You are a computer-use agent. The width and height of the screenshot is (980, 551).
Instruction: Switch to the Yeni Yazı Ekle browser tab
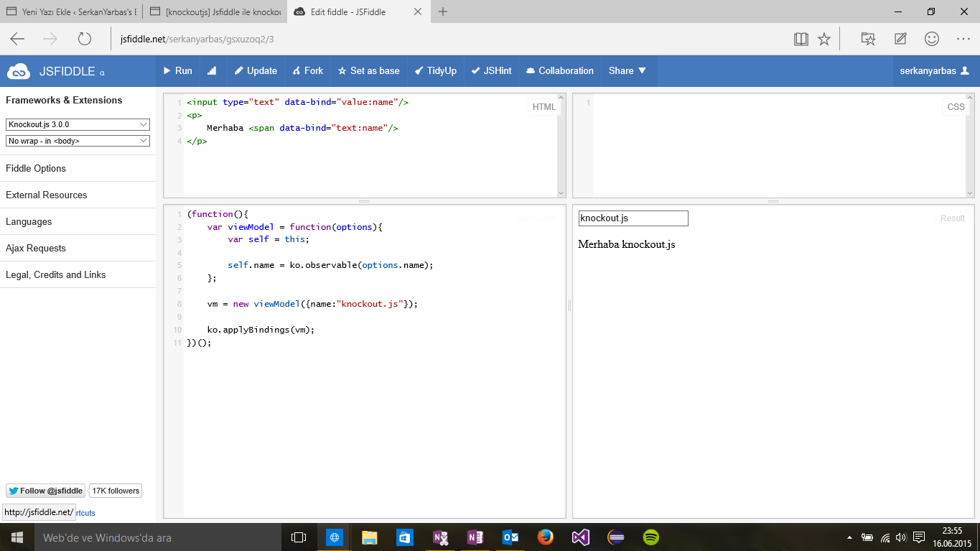(71, 11)
